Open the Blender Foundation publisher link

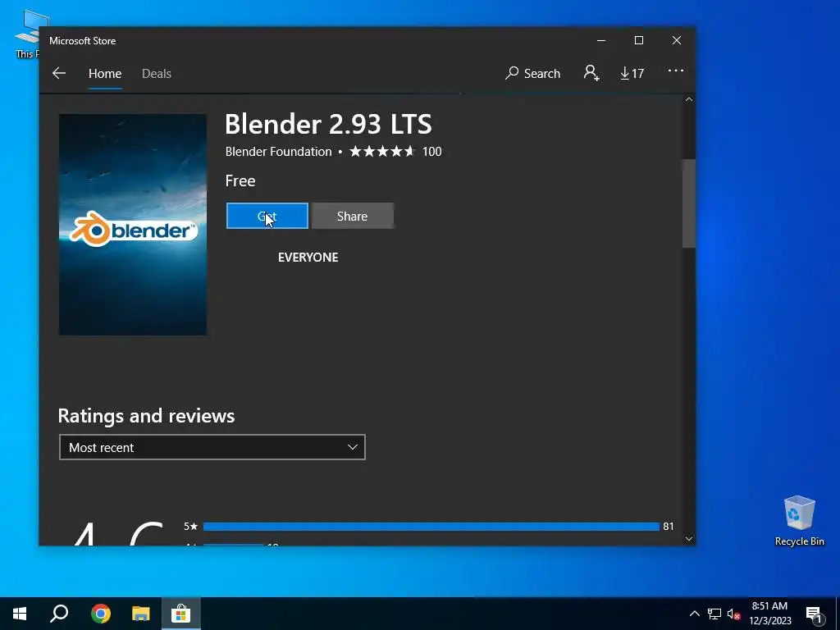coord(279,152)
